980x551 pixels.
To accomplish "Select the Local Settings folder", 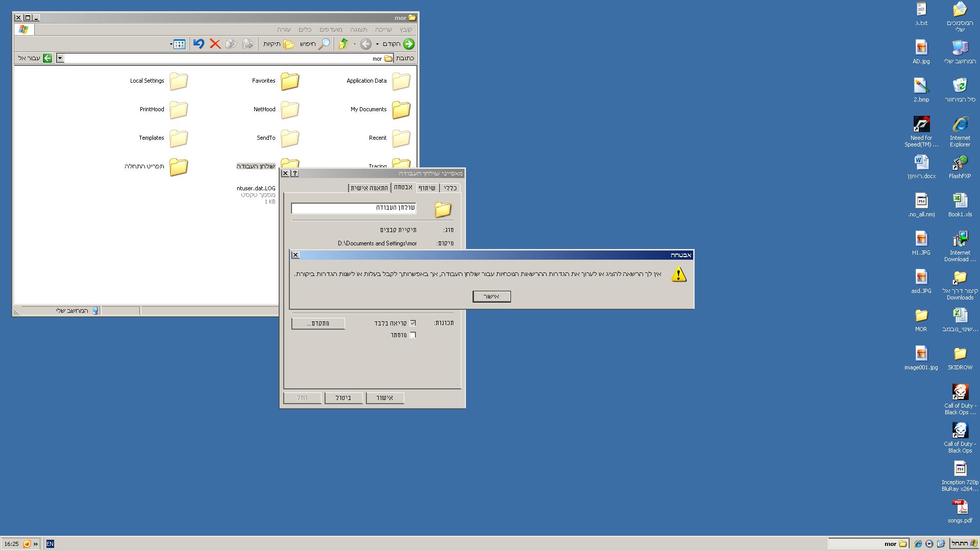I will pyautogui.click(x=159, y=81).
